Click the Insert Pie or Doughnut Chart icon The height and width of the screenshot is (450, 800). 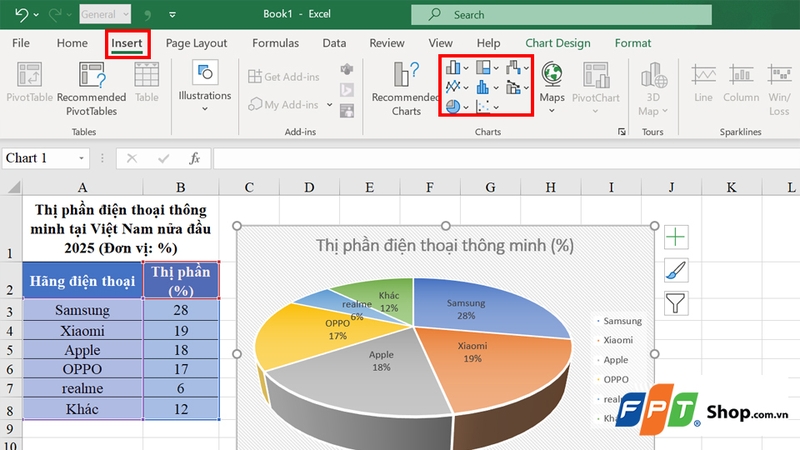pyautogui.click(x=454, y=106)
